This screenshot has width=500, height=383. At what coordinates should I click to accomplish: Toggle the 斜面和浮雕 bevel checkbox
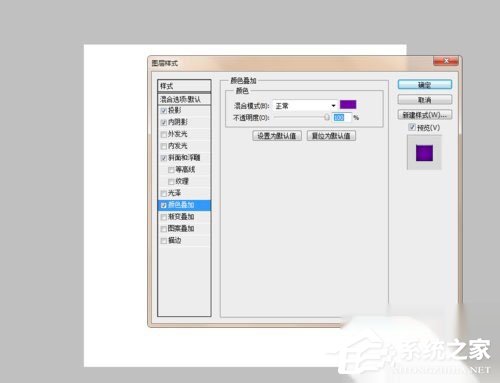(x=163, y=158)
